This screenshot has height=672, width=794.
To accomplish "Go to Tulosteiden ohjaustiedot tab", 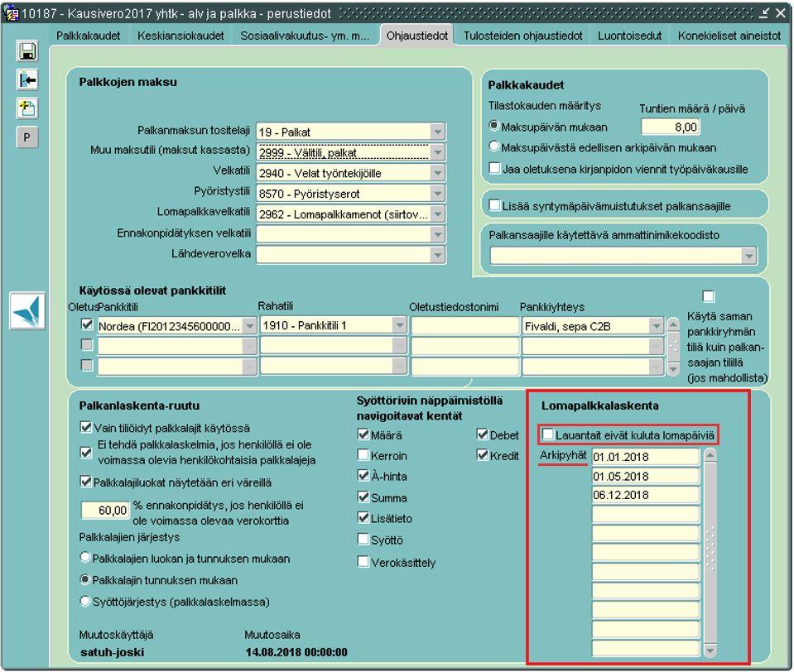I will coord(523,36).
